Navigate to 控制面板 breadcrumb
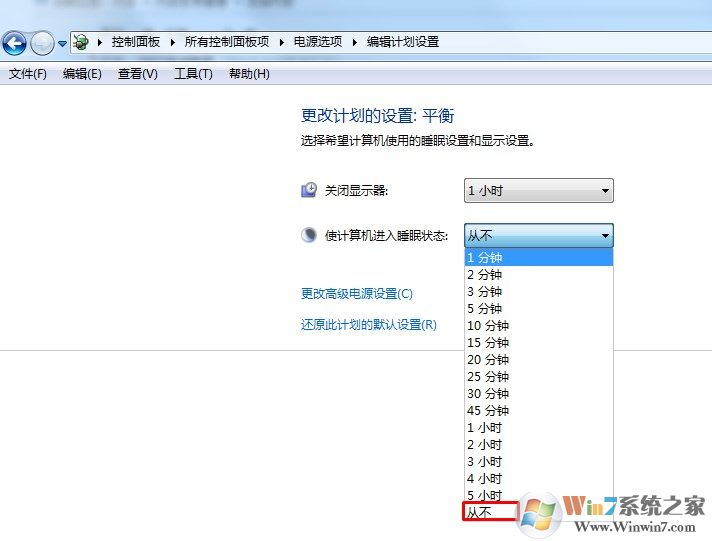This screenshot has width=712, height=541. (136, 42)
